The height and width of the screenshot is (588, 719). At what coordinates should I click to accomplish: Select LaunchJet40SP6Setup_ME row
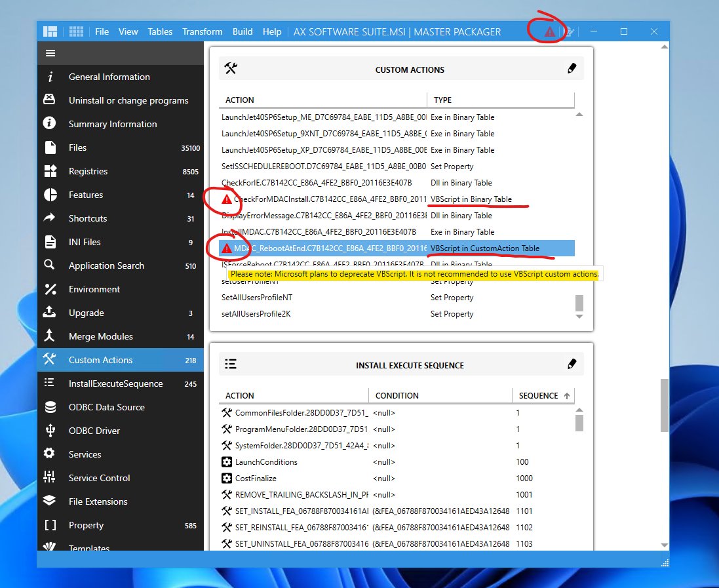(x=397, y=117)
